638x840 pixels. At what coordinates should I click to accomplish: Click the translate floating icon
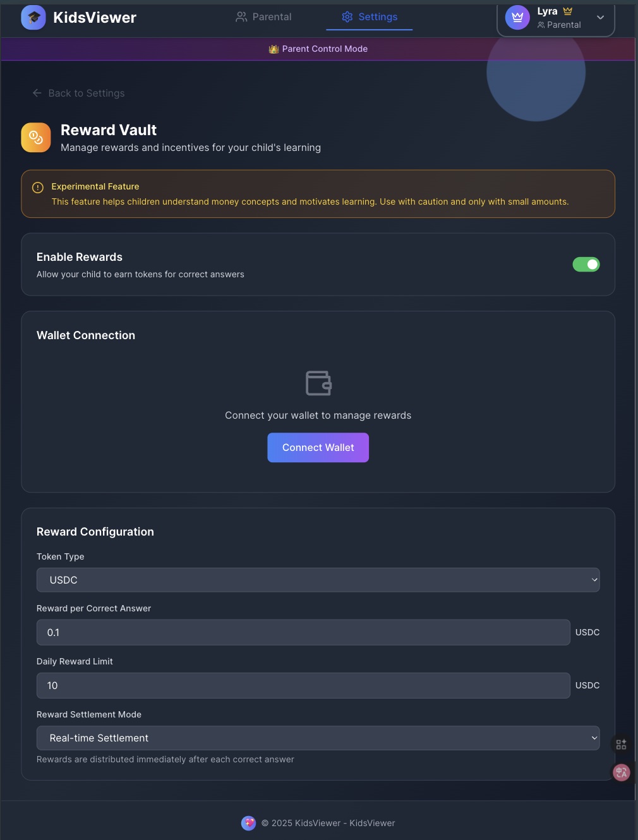tap(622, 772)
